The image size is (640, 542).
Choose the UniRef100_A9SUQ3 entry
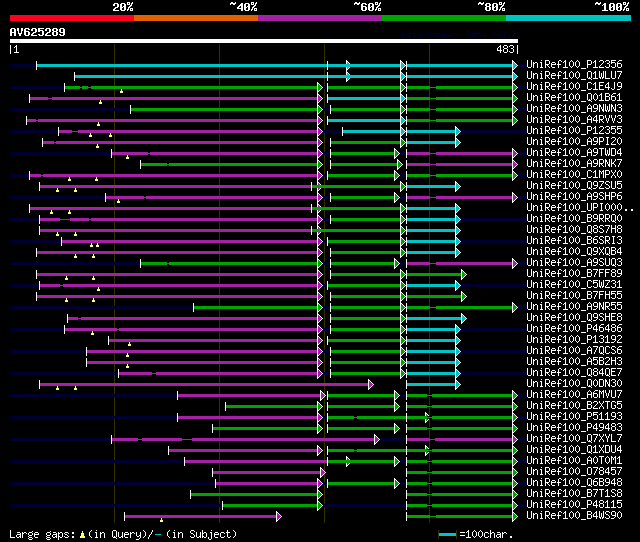[574, 263]
